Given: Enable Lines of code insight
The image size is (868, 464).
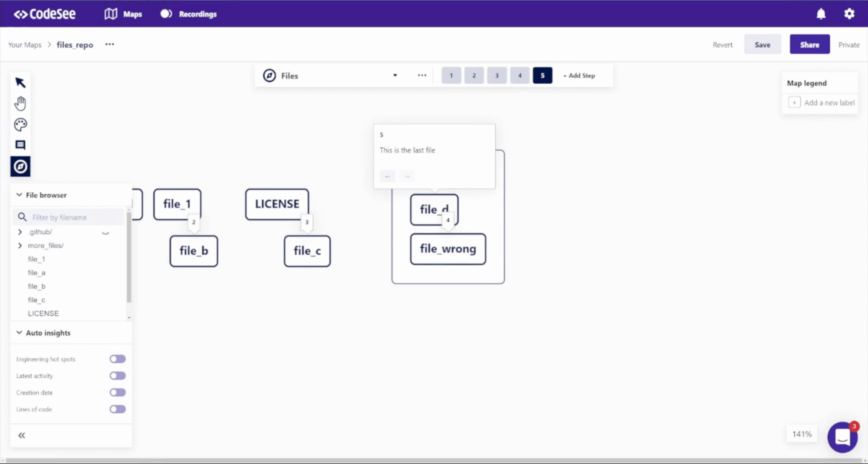Looking at the screenshot, I should pyautogui.click(x=117, y=409).
